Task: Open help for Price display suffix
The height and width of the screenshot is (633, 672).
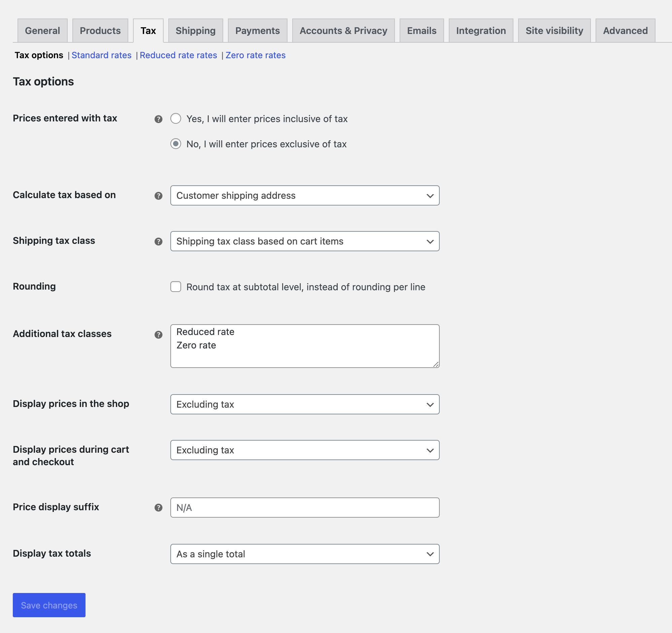Action: 158,507
